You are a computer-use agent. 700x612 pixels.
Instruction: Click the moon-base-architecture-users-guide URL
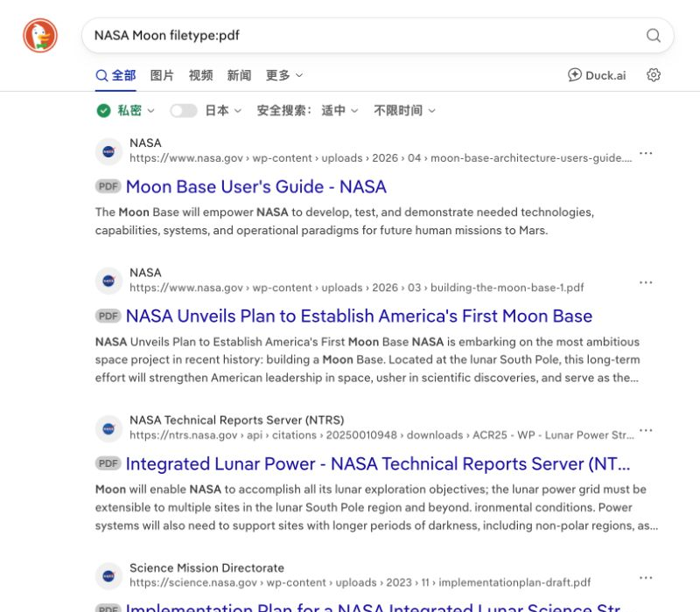(x=381, y=158)
